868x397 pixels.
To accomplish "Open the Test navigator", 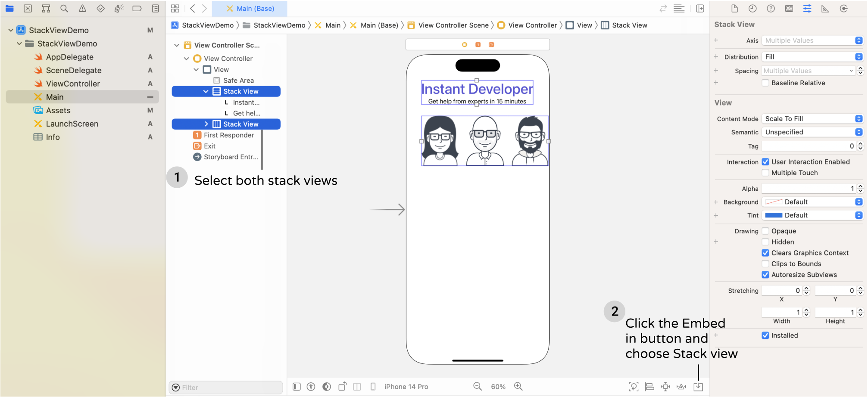I will click(100, 8).
